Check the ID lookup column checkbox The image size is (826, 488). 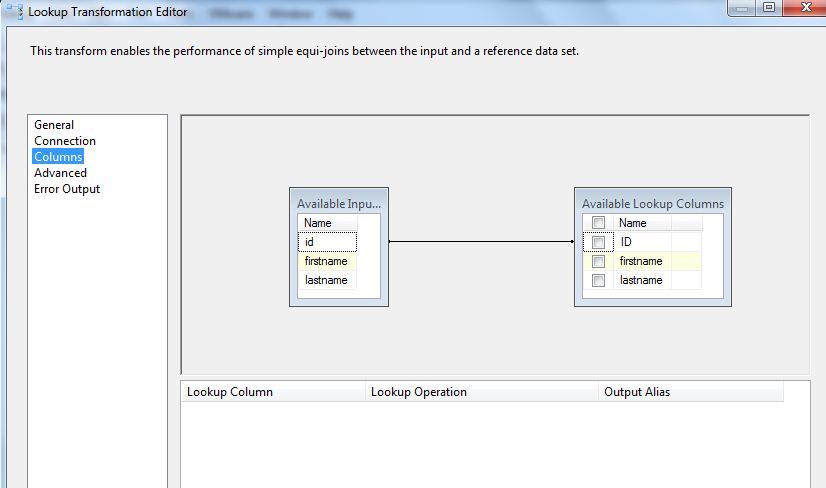(598, 242)
